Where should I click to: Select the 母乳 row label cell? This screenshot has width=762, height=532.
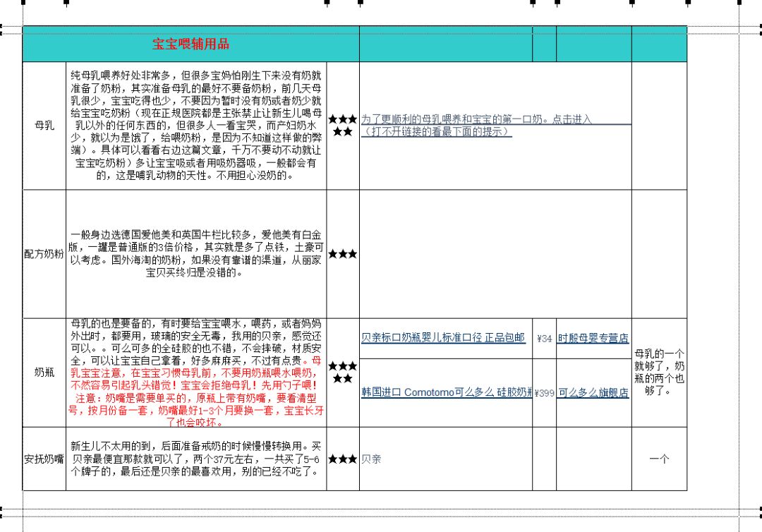[x=44, y=126]
